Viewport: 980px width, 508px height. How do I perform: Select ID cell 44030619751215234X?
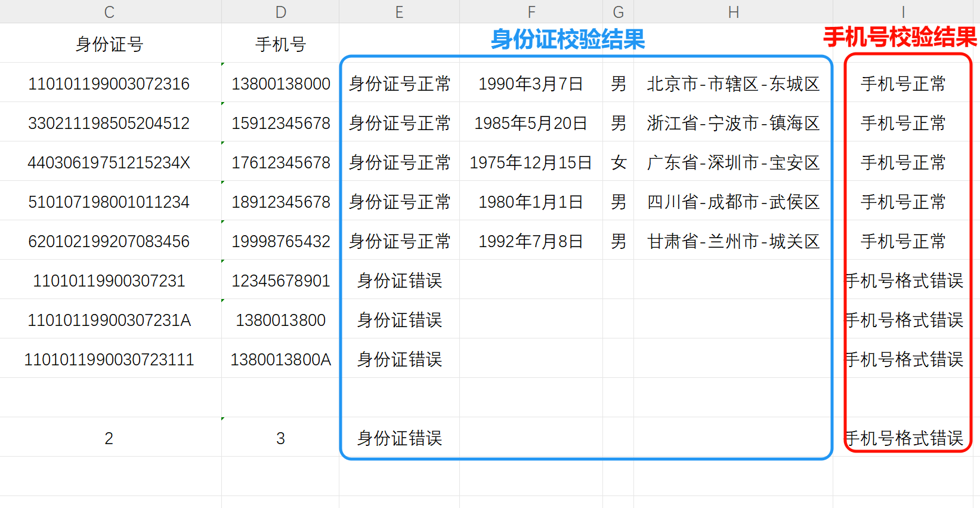click(109, 162)
